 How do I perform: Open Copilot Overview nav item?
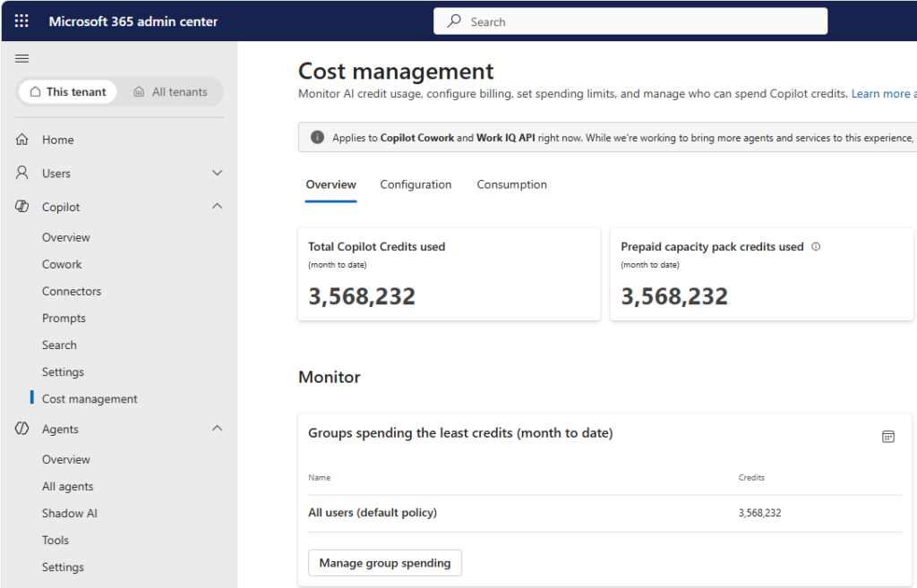[x=66, y=237]
